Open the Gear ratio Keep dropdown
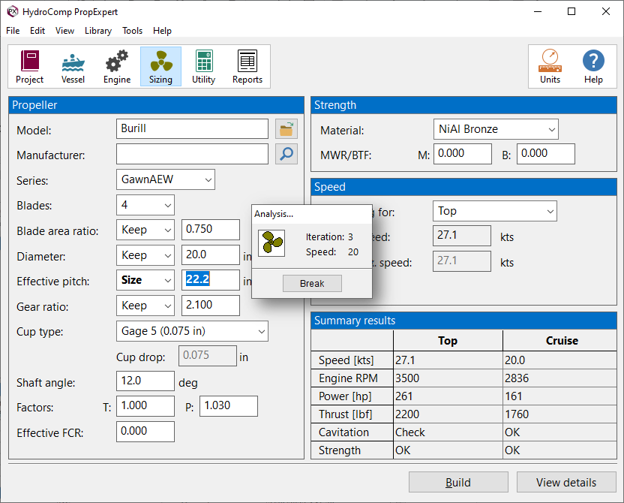This screenshot has height=503, width=624. (145, 305)
